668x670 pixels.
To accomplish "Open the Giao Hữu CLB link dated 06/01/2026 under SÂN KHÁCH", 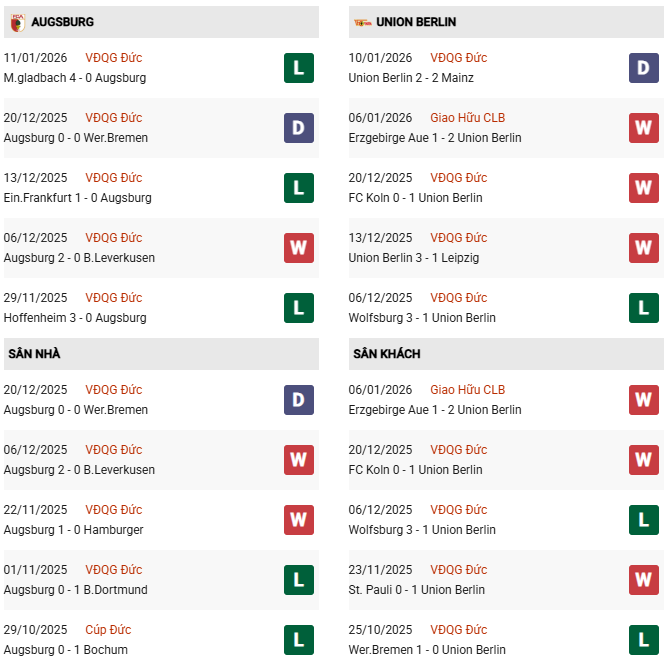I will click(468, 390).
